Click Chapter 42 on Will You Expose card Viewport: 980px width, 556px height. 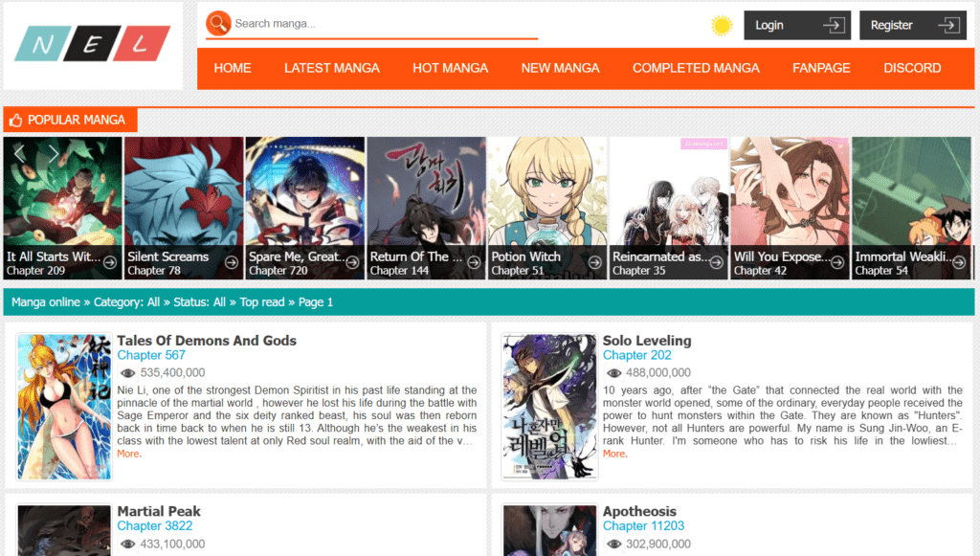(760, 271)
